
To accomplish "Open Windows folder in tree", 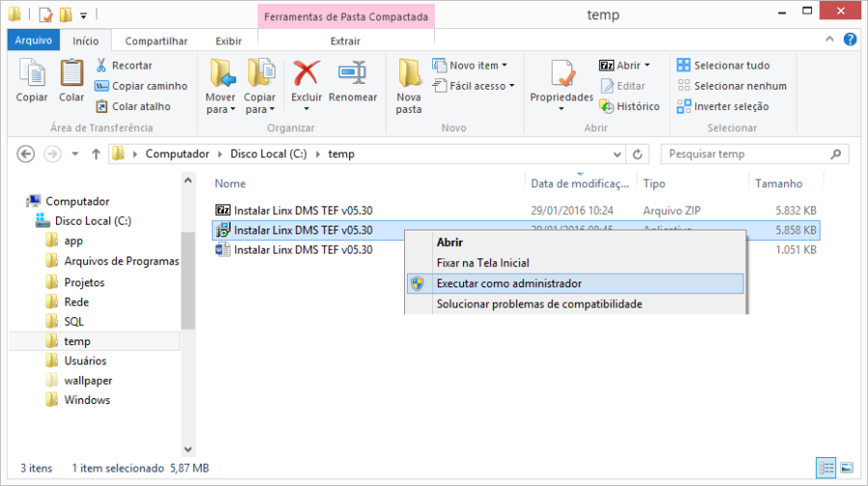I will pos(77,399).
